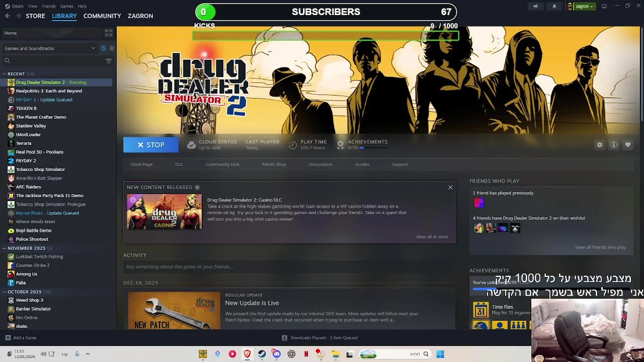Open Discord from the taskbar
This screenshot has height=362, width=644.
point(276,354)
